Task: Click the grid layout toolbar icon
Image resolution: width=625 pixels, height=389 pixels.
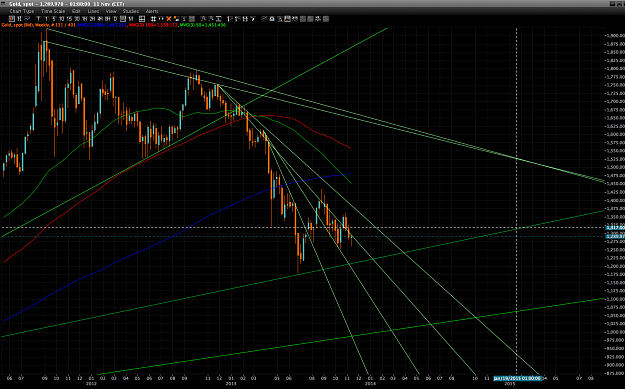Action: point(142,19)
